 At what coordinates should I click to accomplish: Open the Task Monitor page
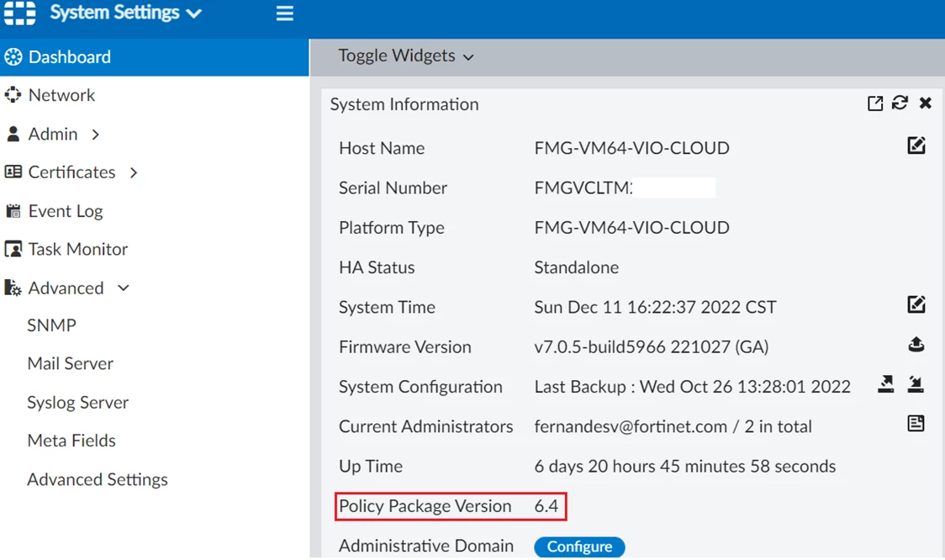click(77, 249)
